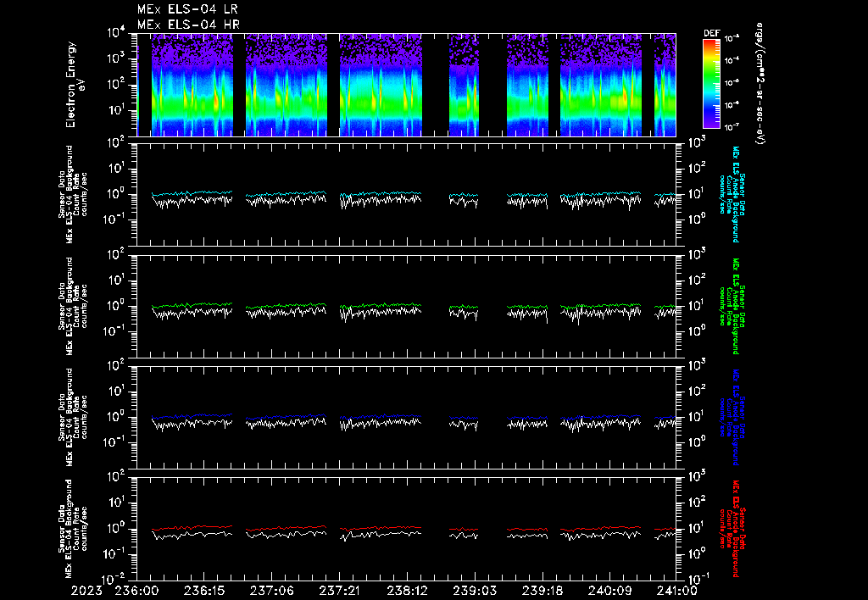Viewport: 868px width, 600px height.
Task: Click the left axis label of the red-trace panel
Action: (x=73, y=529)
